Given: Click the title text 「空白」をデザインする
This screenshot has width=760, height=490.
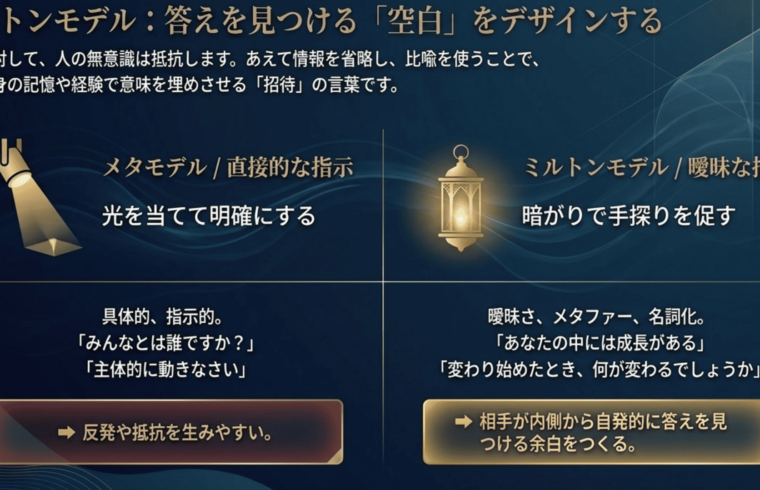Looking at the screenshot, I should [x=520, y=20].
